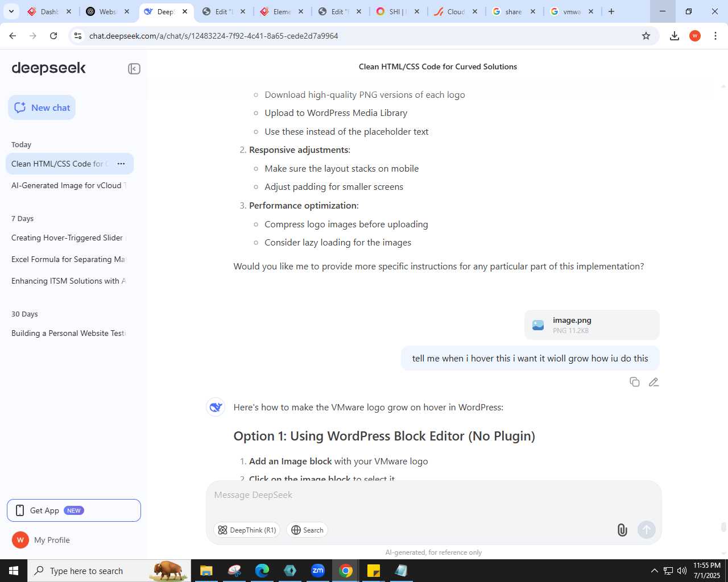The width and height of the screenshot is (728, 582).
Task: Open Chrome three-dot menu
Action: 715,36
